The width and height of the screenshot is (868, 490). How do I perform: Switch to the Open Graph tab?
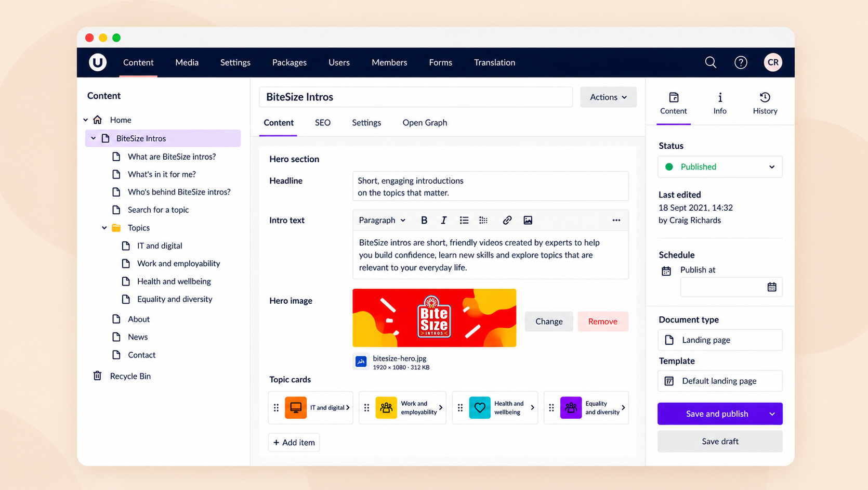click(x=425, y=123)
